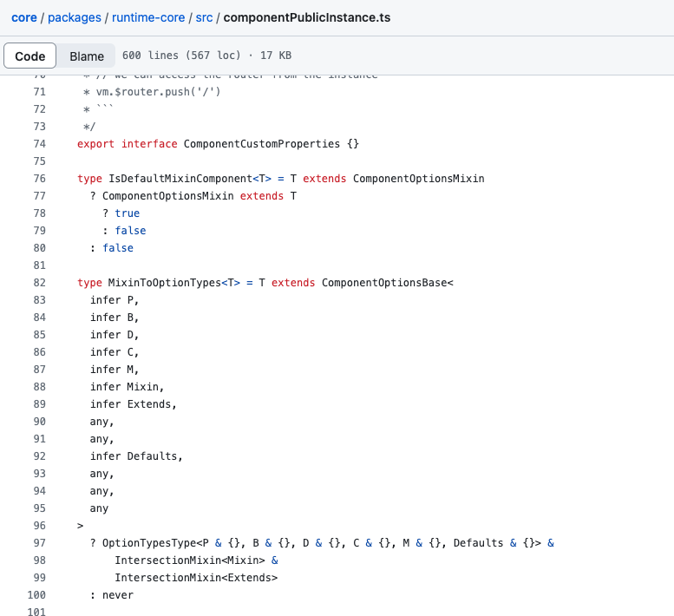The height and width of the screenshot is (616, 674).
Task: Select componentPublicInstance.ts file name in breadcrumb
Action: 307,17
